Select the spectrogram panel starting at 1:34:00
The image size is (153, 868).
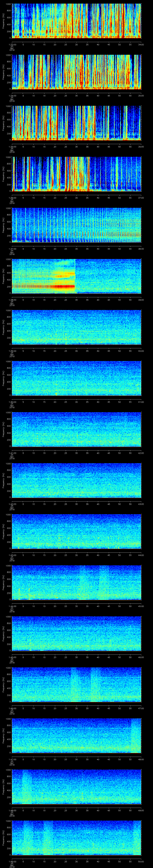(x=76, y=72)
